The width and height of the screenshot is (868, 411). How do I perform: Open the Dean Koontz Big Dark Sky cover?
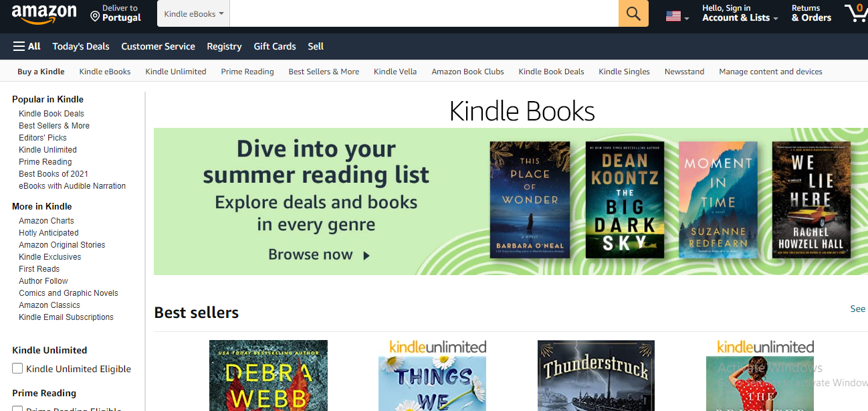(625, 200)
